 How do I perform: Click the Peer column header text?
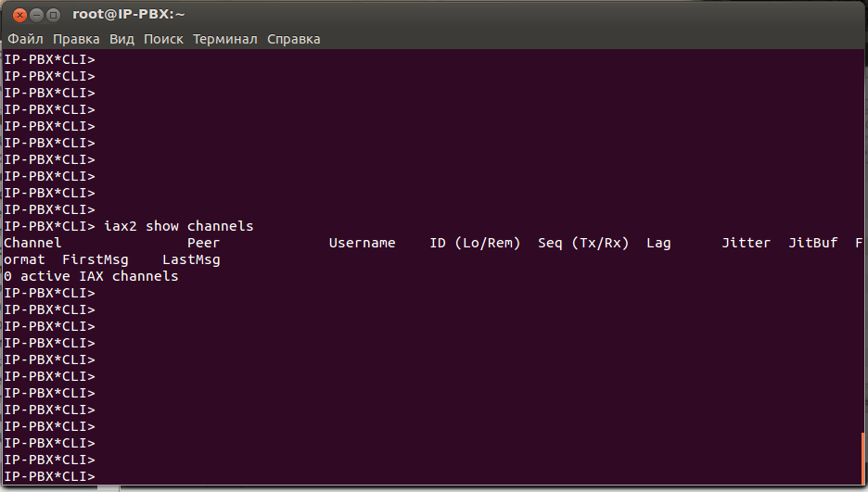pyautogui.click(x=203, y=243)
